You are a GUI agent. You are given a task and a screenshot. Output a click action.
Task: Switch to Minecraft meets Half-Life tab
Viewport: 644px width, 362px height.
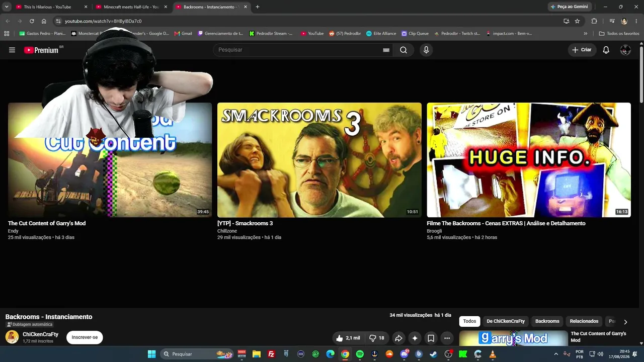(131, 7)
